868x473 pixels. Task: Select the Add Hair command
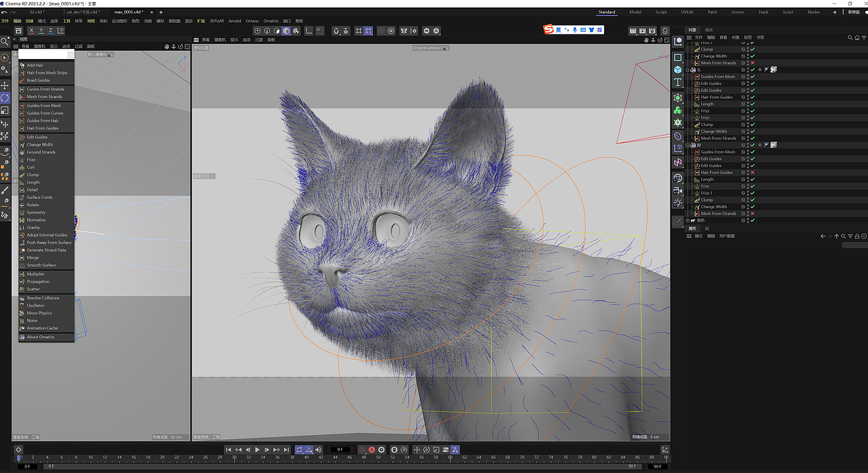click(x=46, y=65)
